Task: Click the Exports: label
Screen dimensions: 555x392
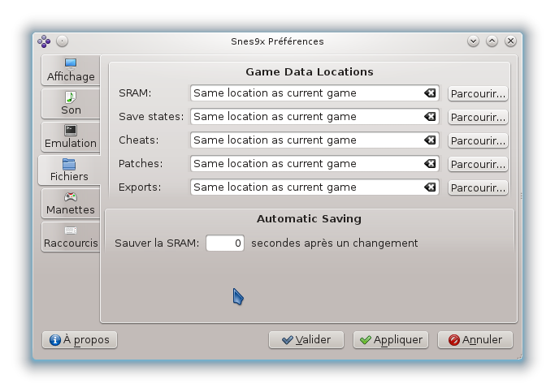Action: coord(140,187)
